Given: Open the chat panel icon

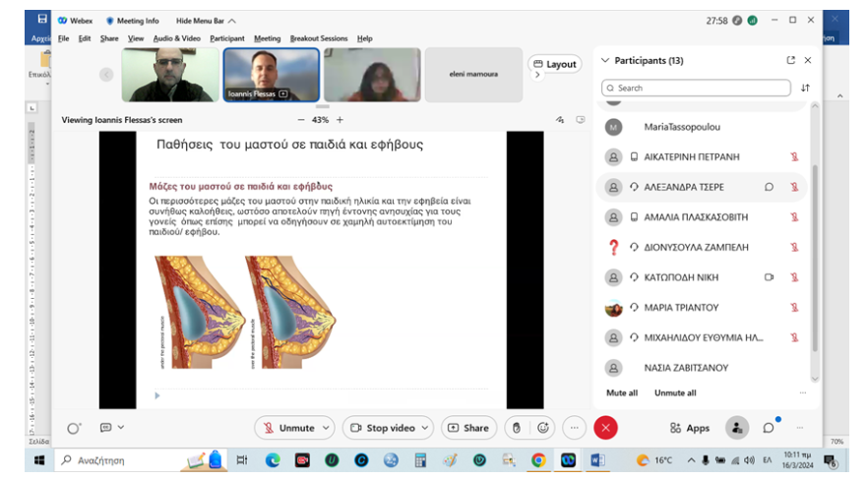Looking at the screenshot, I should click(x=769, y=428).
